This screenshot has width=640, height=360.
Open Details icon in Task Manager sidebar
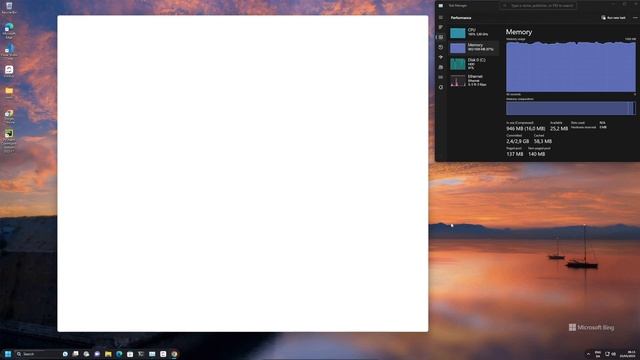441,77
